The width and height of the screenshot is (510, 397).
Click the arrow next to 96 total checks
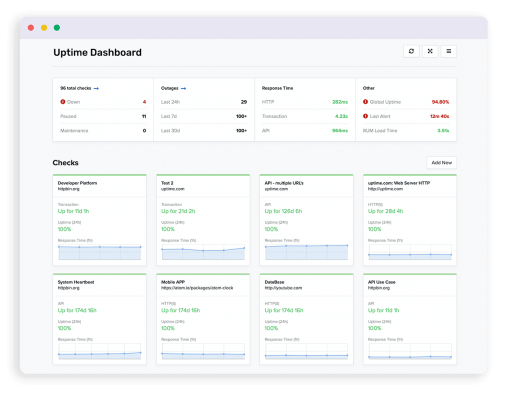click(x=96, y=89)
